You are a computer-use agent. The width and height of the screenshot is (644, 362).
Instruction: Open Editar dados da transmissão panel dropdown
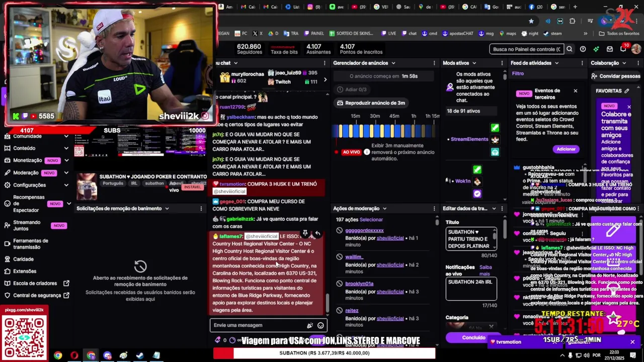(x=494, y=209)
